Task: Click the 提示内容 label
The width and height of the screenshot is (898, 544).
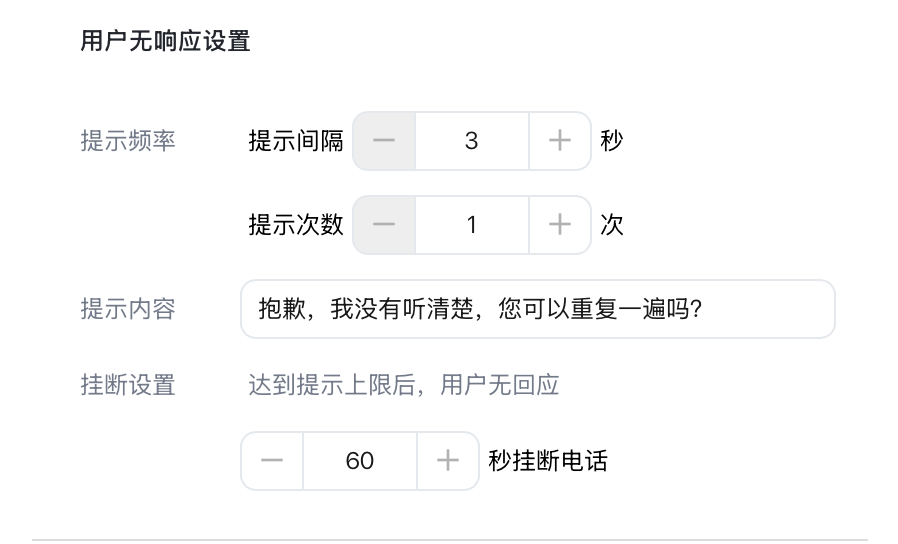Action: coord(128,309)
